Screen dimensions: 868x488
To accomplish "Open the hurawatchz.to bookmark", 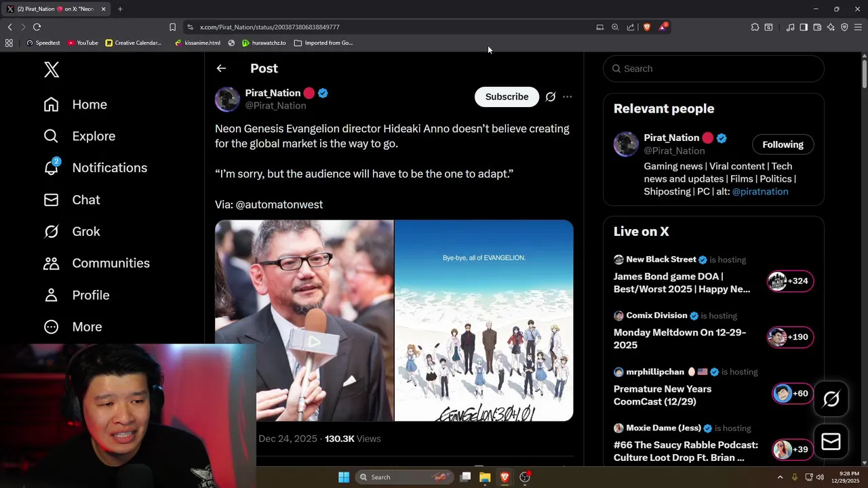I will point(264,43).
